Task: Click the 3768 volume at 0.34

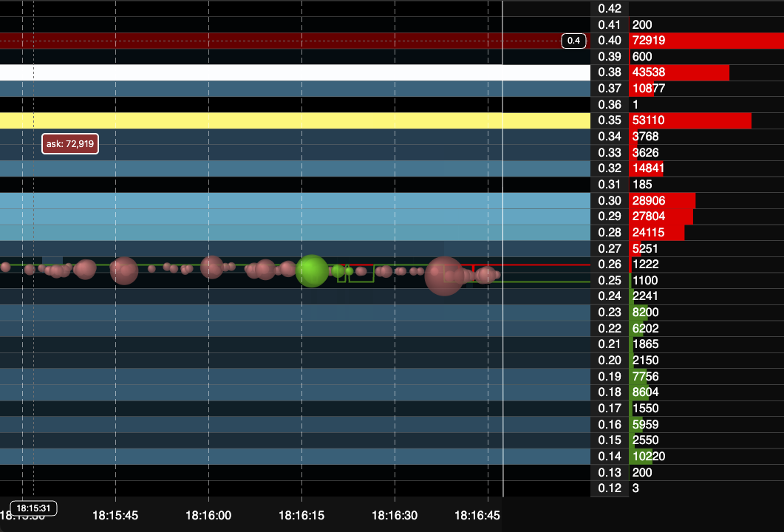Action: [x=646, y=136]
